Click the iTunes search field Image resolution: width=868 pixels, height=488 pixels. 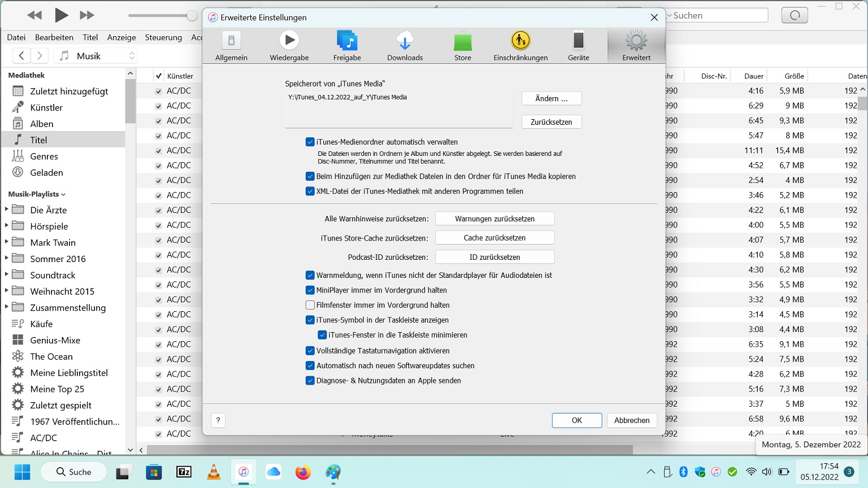point(717,15)
